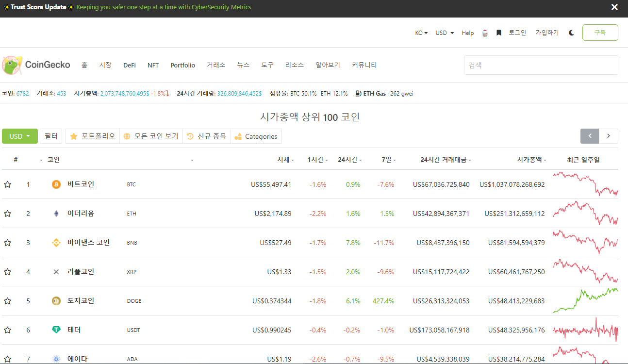The image size is (628, 364).
Task: Close the Trust Score Update banner
Action: tap(614, 7)
